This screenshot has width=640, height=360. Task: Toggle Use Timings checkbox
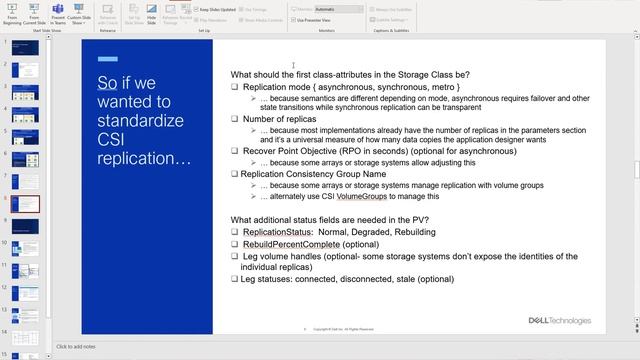coord(253,9)
